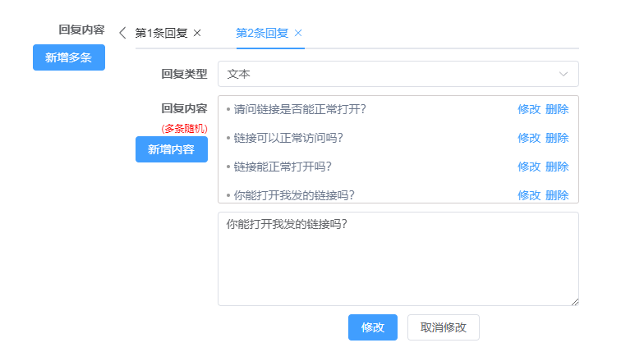Close the 第1条回复 tab with its X icon

197,33
